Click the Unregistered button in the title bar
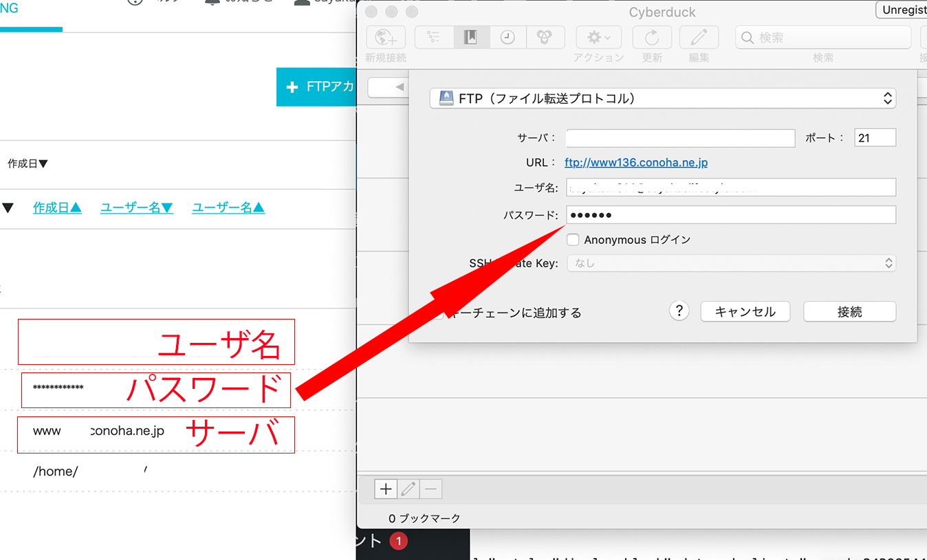Image resolution: width=927 pixels, height=560 pixels. click(x=901, y=10)
